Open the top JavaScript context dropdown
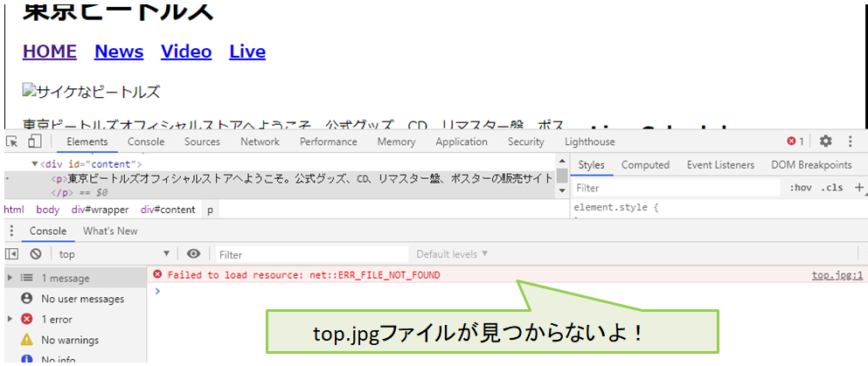Screen dimensions: 868x366 pos(115,254)
